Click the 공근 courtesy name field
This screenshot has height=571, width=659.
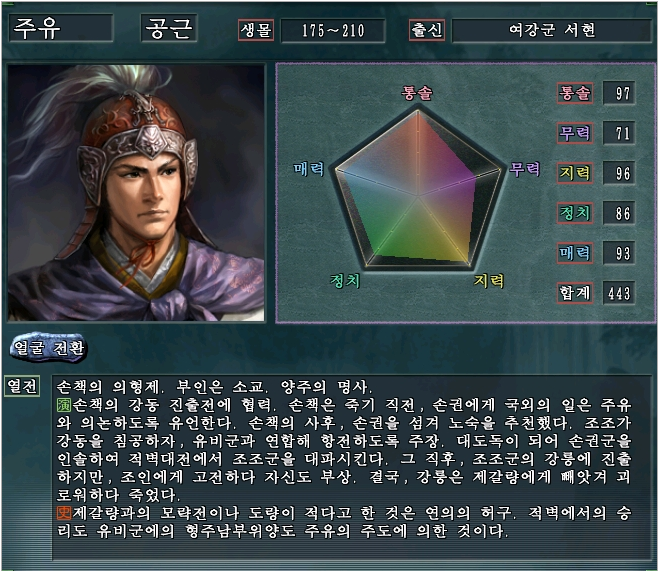(x=169, y=29)
